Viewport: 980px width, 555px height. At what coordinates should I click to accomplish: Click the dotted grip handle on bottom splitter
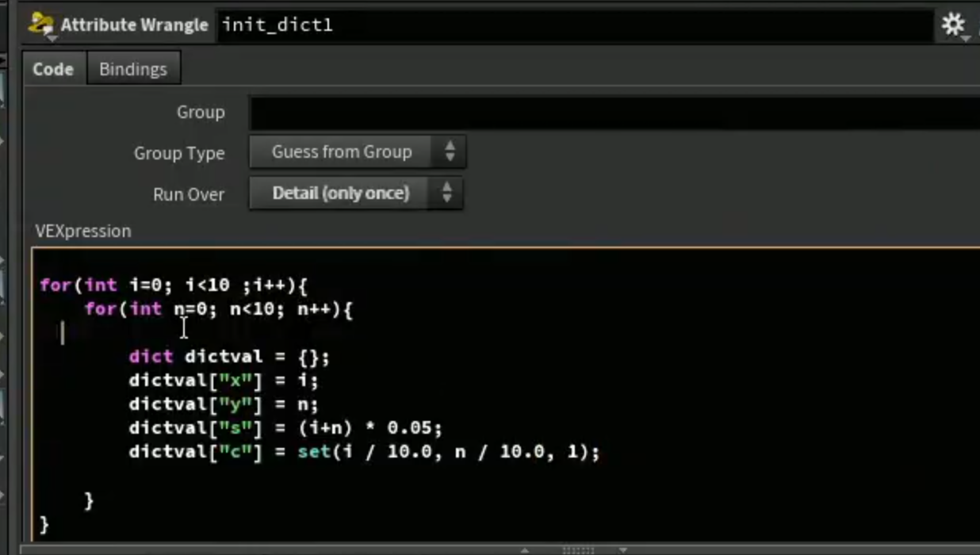click(x=578, y=549)
